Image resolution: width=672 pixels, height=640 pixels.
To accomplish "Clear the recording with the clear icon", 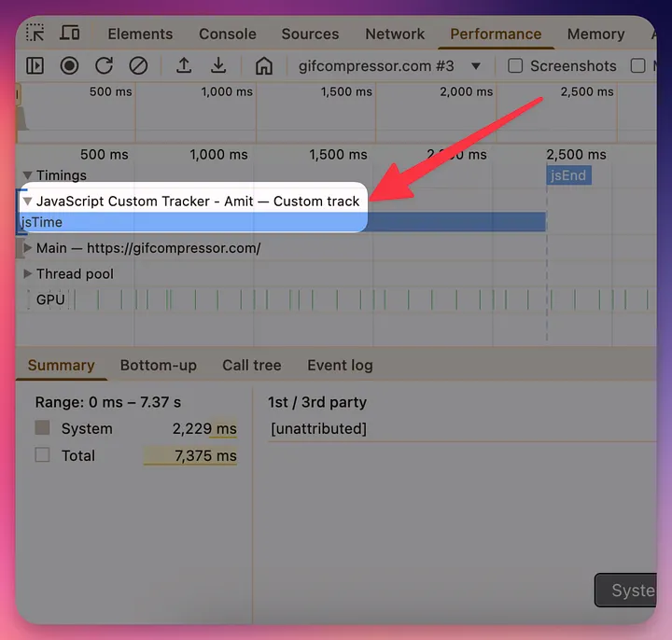I will (138, 66).
